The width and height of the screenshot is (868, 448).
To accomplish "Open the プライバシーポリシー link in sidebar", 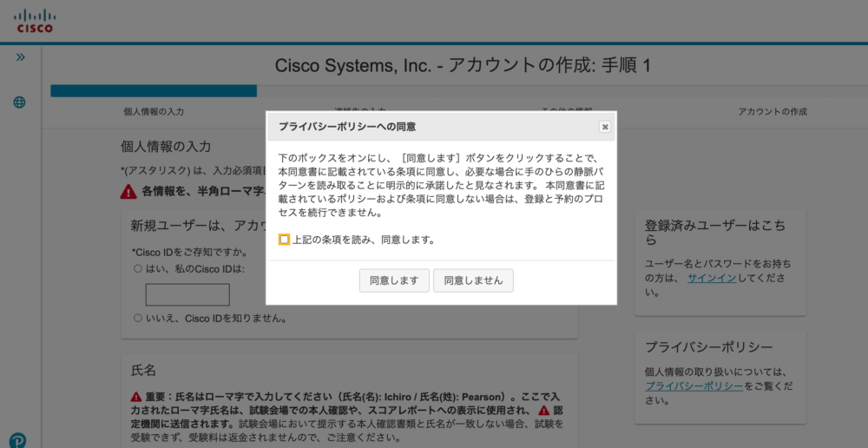I will (694, 386).
